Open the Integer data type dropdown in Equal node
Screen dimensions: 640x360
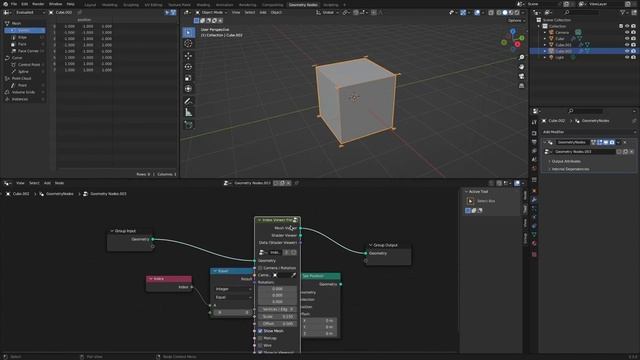pyautogui.click(x=233, y=289)
